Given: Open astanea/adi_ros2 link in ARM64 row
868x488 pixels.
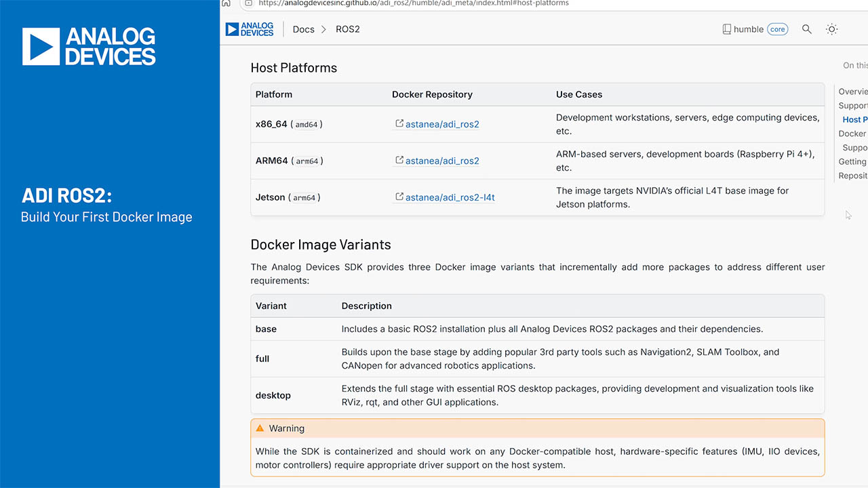Looking at the screenshot, I should (x=442, y=161).
